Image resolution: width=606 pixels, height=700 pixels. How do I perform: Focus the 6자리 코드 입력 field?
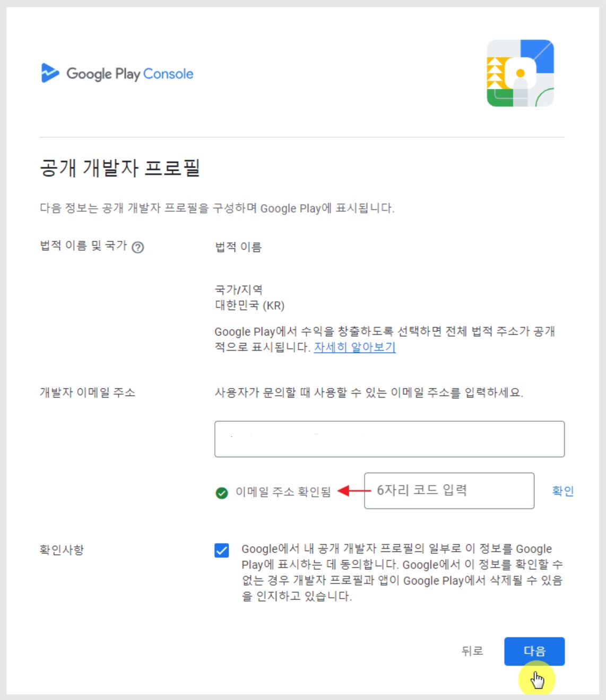coord(449,491)
